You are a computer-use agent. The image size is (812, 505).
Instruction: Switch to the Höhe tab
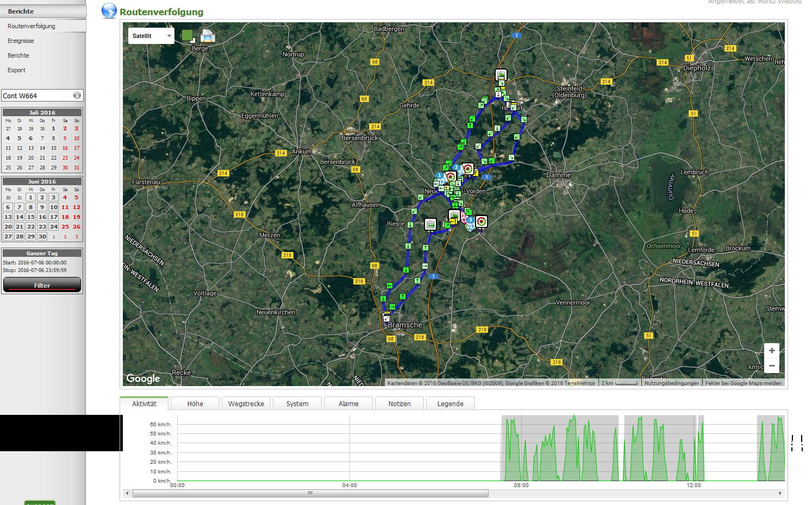coord(195,403)
